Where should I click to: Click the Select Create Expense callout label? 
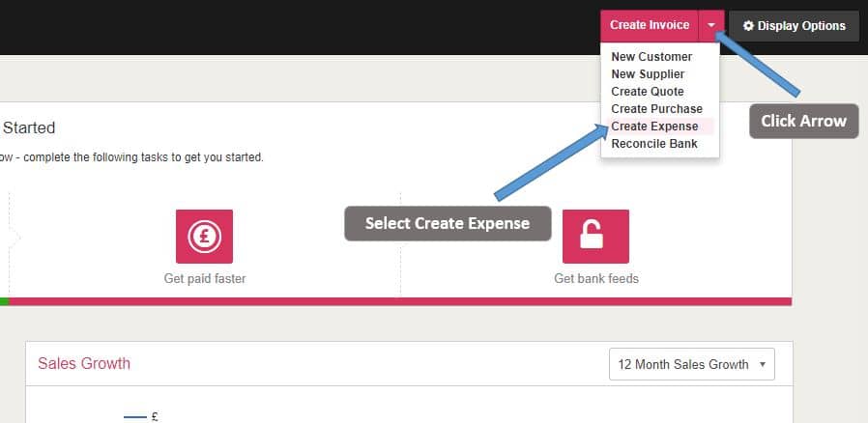(448, 223)
